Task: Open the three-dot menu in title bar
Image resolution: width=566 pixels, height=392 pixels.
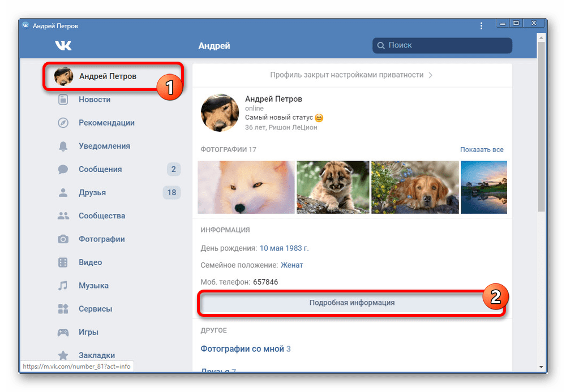Action: [x=481, y=25]
